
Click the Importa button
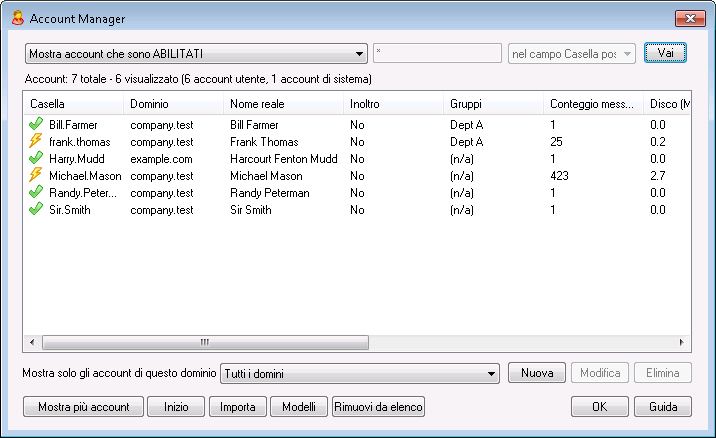(x=238, y=406)
